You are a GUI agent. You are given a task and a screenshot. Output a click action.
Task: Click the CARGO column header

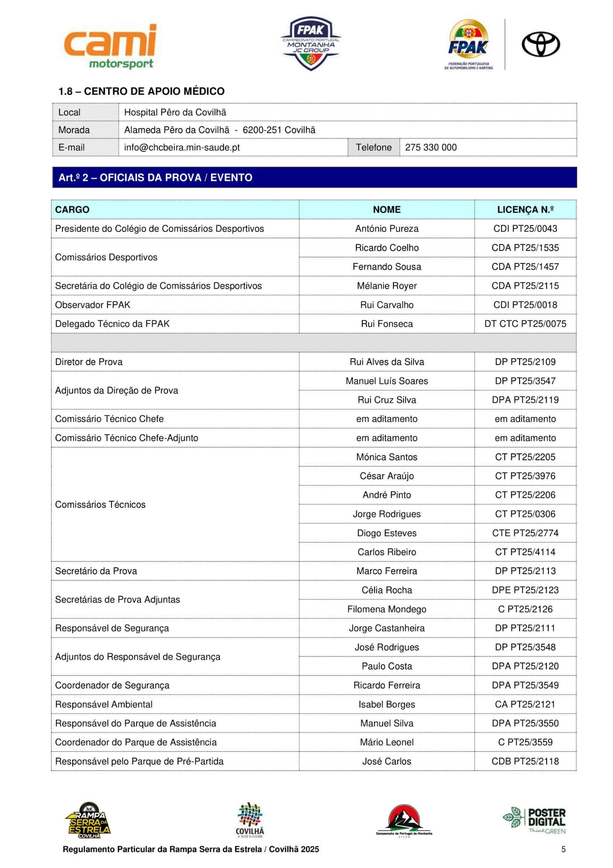pos(72,209)
